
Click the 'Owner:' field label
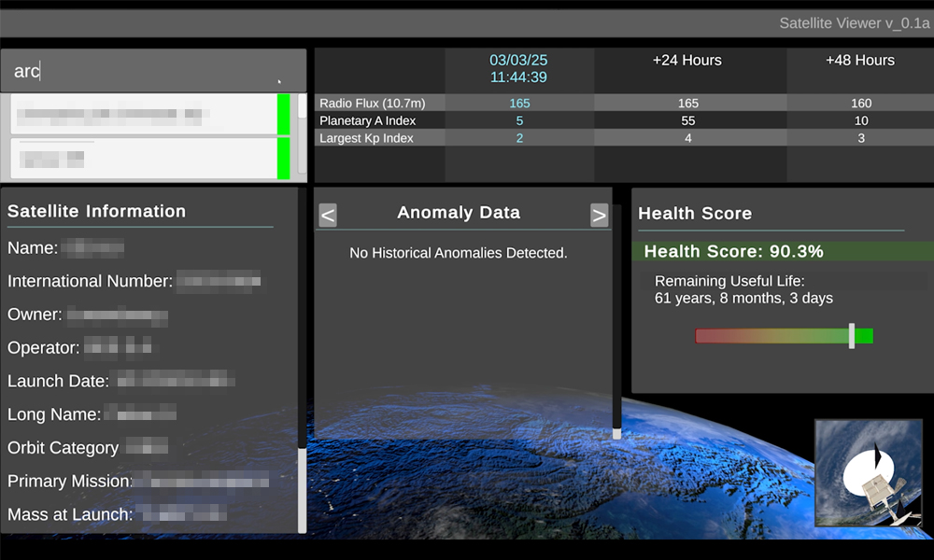[35, 315]
